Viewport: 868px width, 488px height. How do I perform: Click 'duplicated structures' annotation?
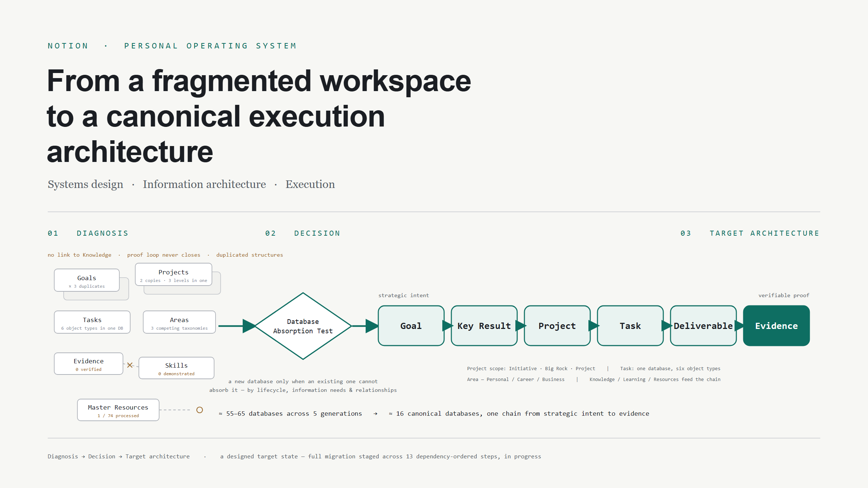point(250,255)
